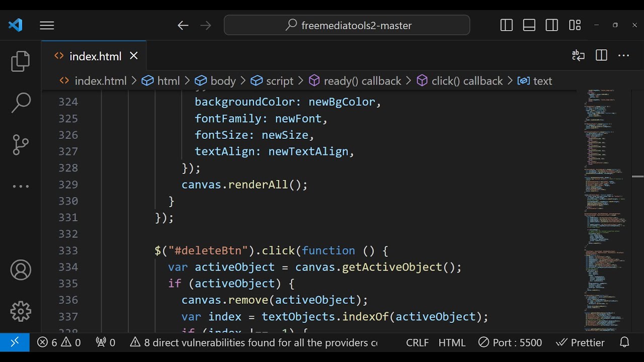644x362 pixels.
Task: Open the Explorer view in activity bar
Action: click(x=21, y=61)
